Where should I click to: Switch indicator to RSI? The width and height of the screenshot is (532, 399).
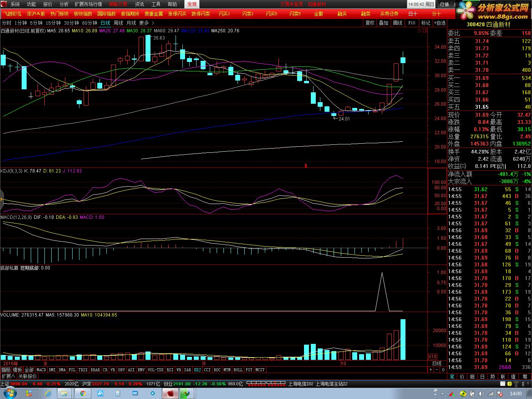click(170, 370)
